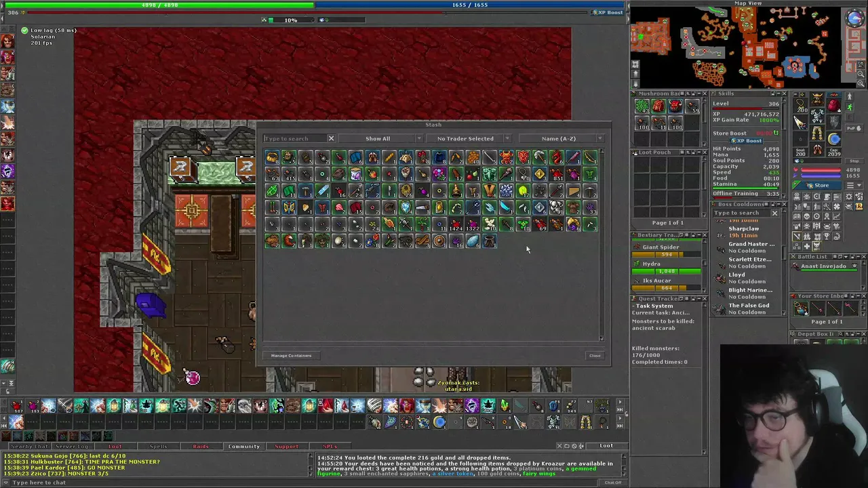Screen dimensions: 868x488
Task: Focus the Stash 'Type to search' field
Action: [295, 138]
